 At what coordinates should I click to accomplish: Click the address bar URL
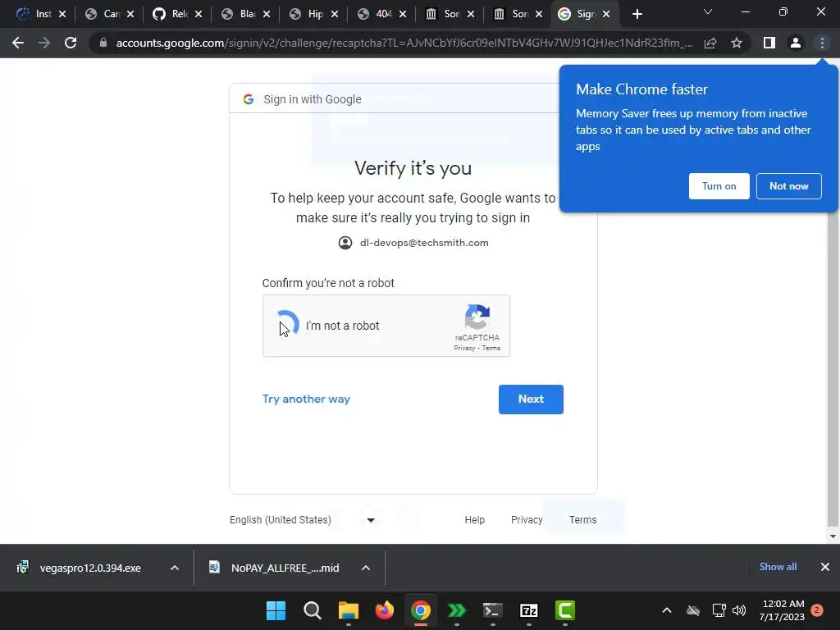pyautogui.click(x=404, y=43)
